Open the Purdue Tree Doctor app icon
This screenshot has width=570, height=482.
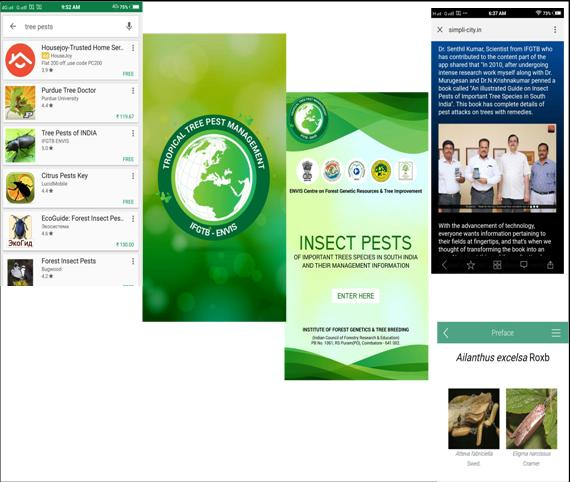coord(20,103)
